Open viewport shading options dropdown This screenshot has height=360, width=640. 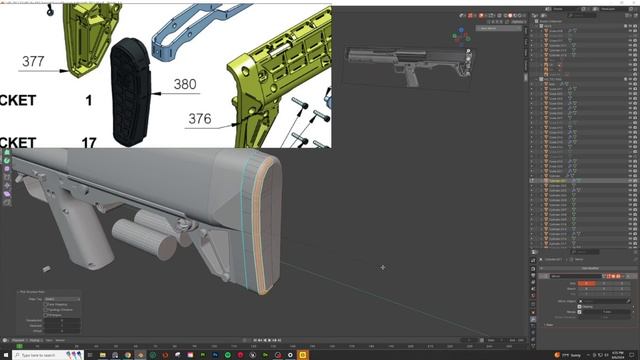click(x=524, y=16)
